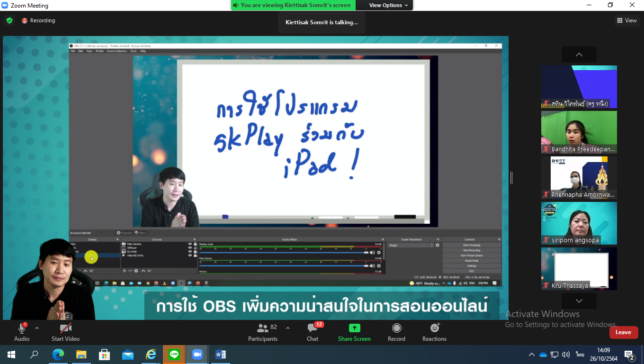Click Start Virtual Camera in OBS Controls
This screenshot has height=364, width=644.
(x=472, y=255)
